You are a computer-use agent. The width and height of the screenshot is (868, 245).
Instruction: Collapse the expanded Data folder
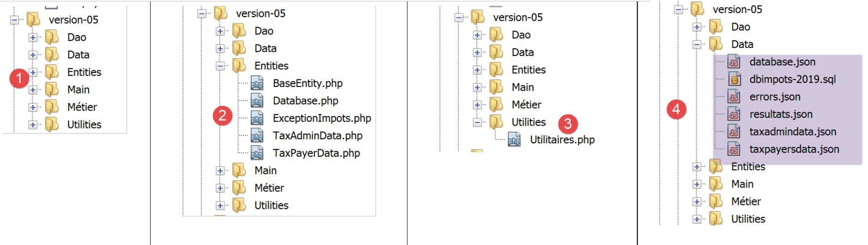click(x=697, y=45)
